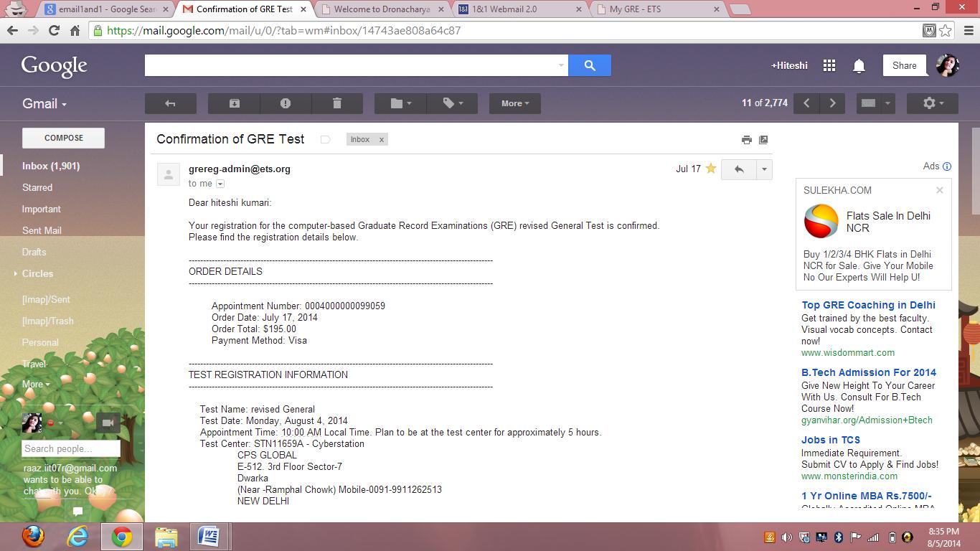
Task: Launch Firefox from the taskbar
Action: [x=32, y=536]
